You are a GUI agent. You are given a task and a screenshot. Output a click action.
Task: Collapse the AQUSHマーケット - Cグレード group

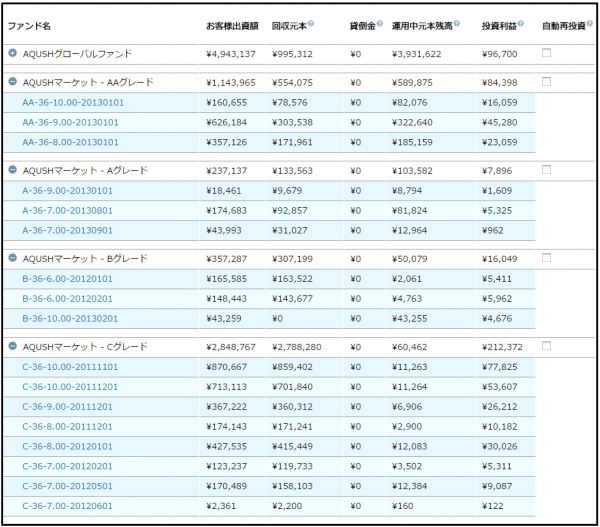click(x=13, y=346)
